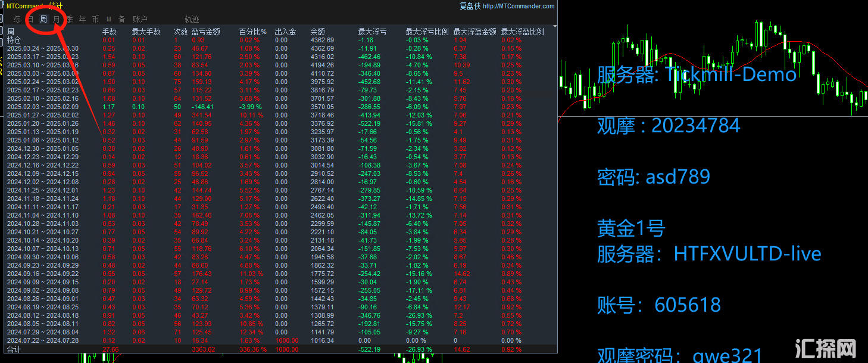Select the 2025.02.03 ~ 2025.02.09 week row

[x=42, y=107]
